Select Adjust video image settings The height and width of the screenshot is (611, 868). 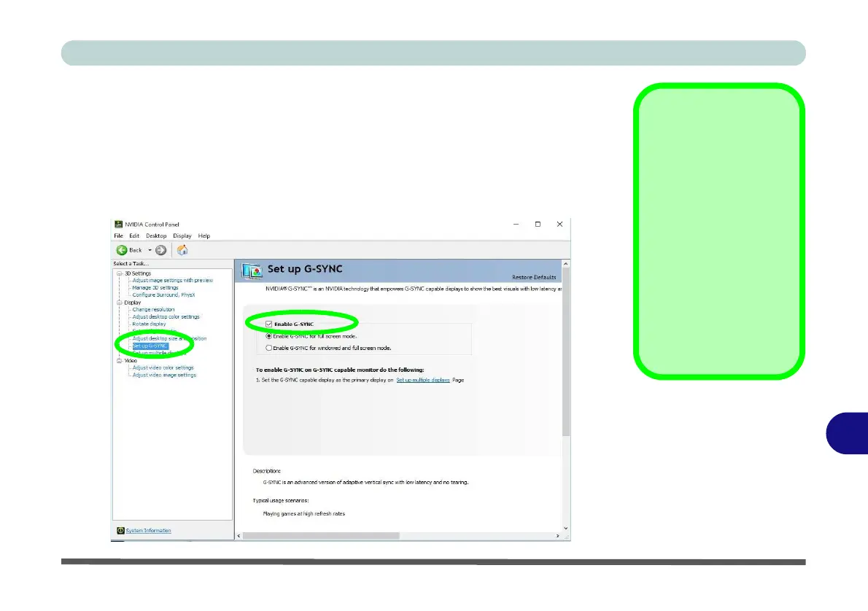[x=164, y=375]
